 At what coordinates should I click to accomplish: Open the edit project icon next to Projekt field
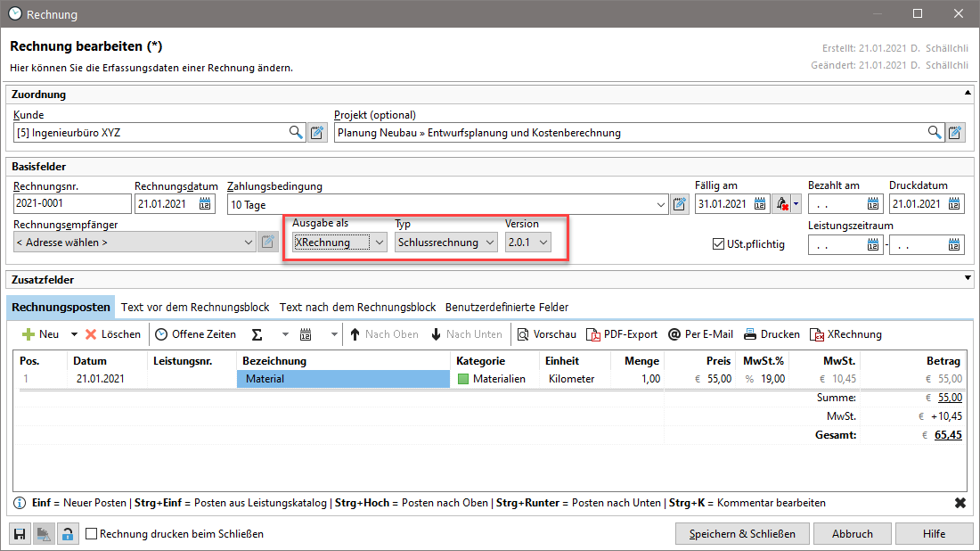click(x=956, y=133)
